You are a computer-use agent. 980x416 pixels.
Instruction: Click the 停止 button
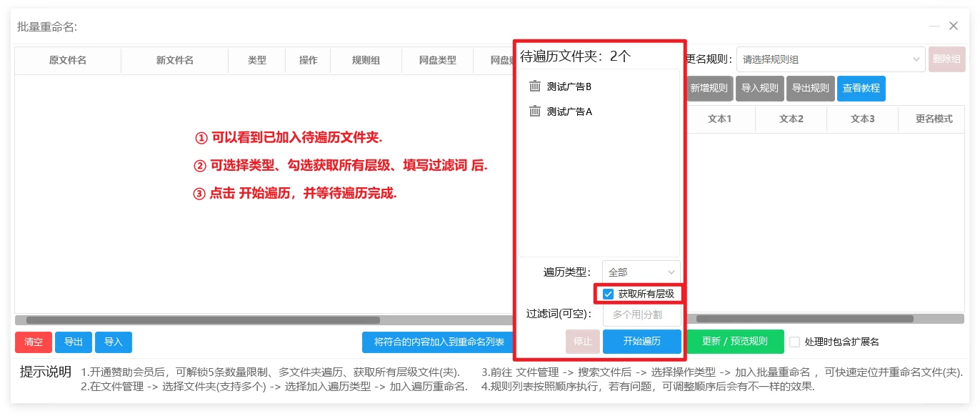[582, 342]
